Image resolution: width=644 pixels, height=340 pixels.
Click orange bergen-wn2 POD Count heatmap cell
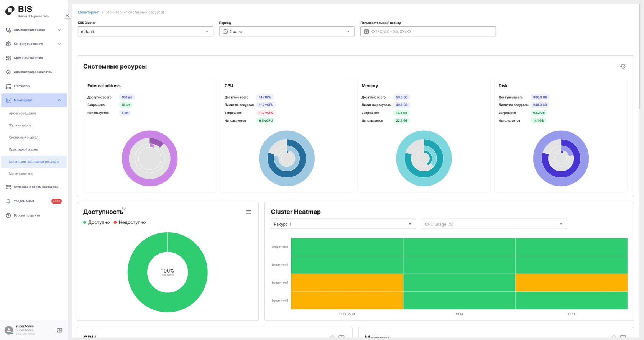click(x=347, y=283)
